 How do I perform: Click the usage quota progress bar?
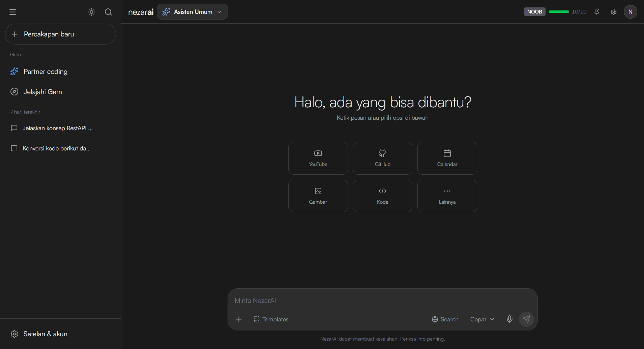pos(559,12)
